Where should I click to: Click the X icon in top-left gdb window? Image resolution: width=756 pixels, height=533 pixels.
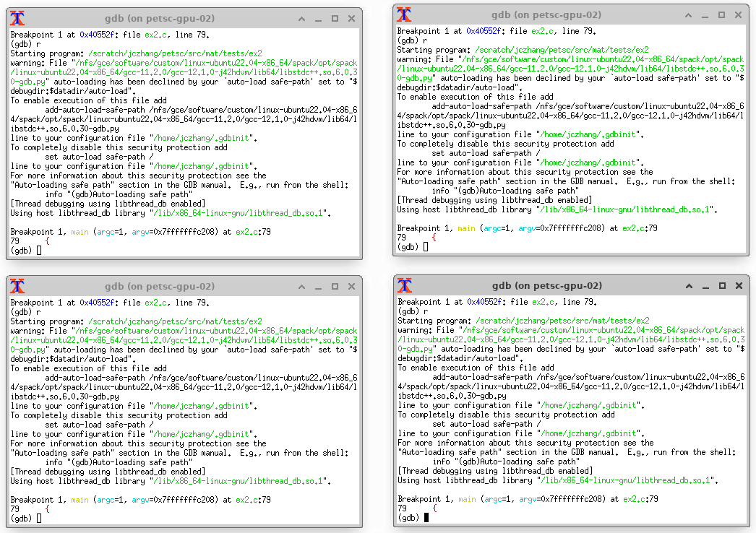coord(17,18)
